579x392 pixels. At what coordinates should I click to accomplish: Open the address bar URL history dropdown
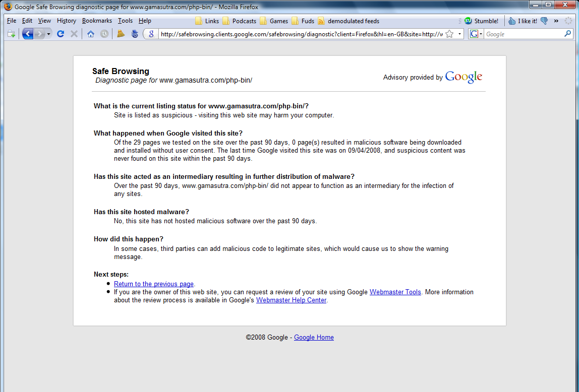coord(459,34)
